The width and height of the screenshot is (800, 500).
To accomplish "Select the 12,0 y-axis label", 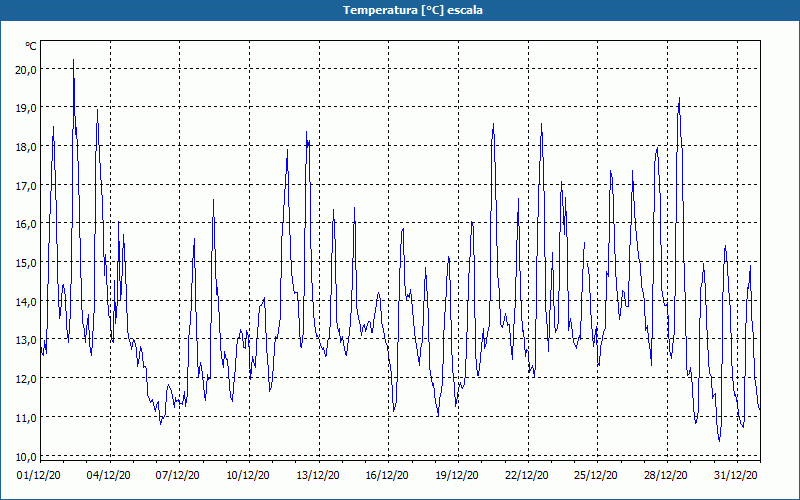I will [26, 379].
